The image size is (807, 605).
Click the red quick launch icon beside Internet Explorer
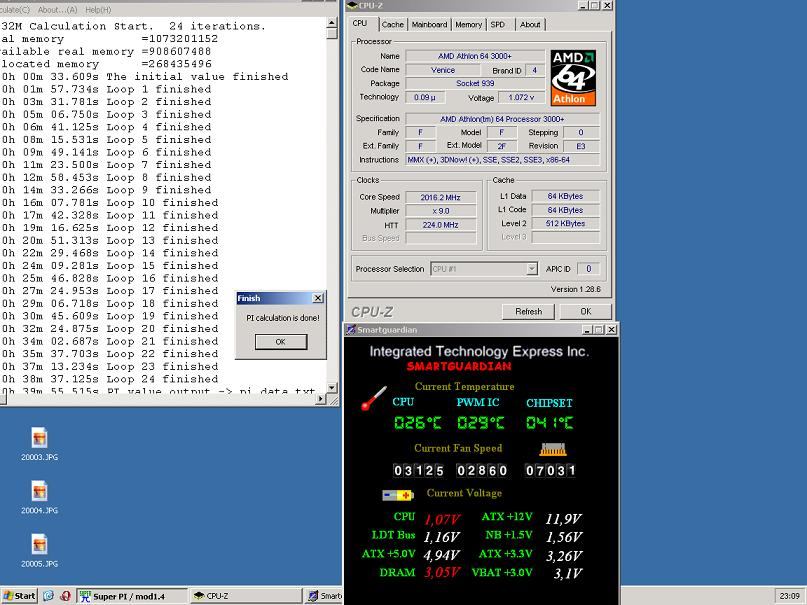point(65,596)
